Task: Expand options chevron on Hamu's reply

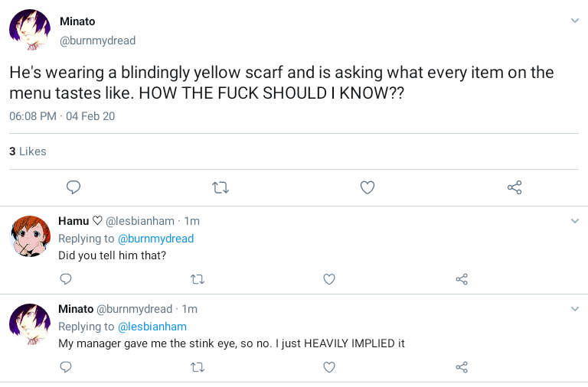Action: click(x=575, y=221)
